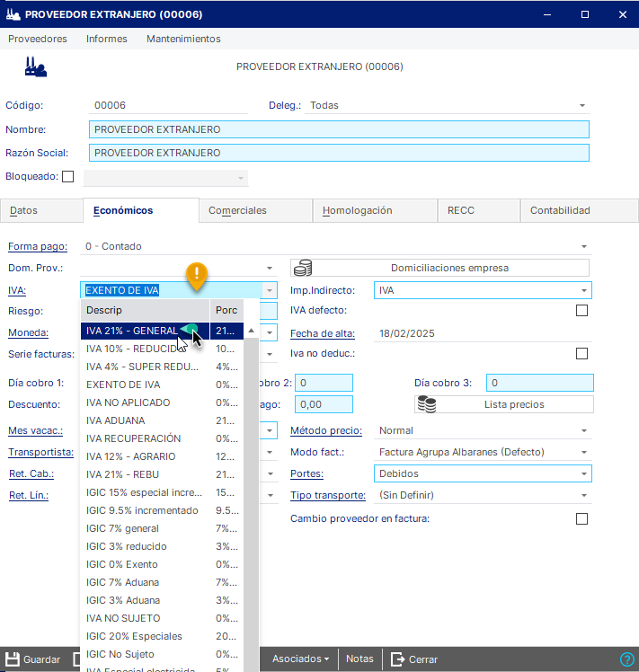Click the title bar factory icon
This screenshot has height=672, width=639.
pos(13,14)
